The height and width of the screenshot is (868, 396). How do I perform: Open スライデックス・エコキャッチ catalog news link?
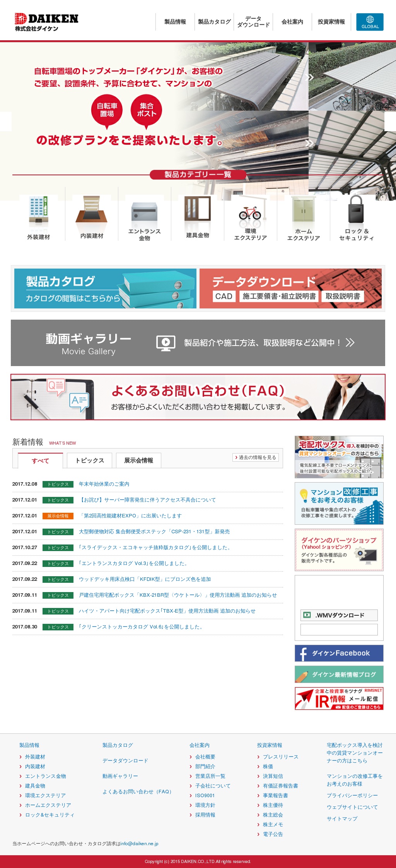(x=155, y=548)
